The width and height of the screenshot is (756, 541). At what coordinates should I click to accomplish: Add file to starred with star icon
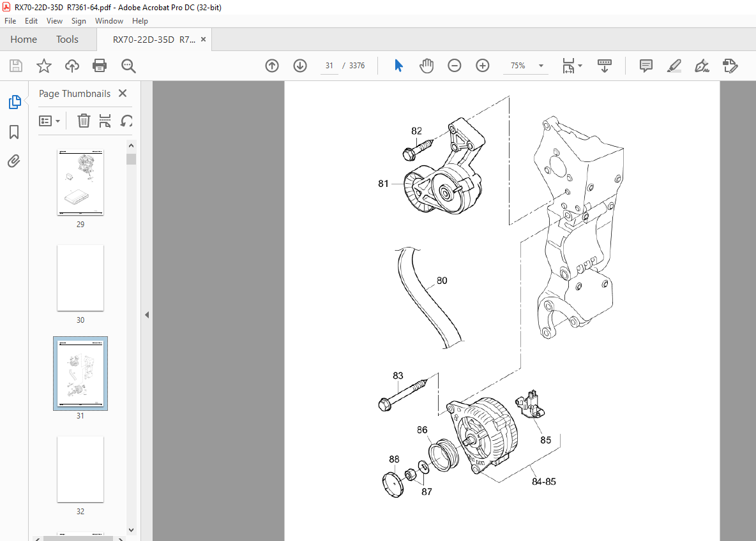tap(44, 66)
